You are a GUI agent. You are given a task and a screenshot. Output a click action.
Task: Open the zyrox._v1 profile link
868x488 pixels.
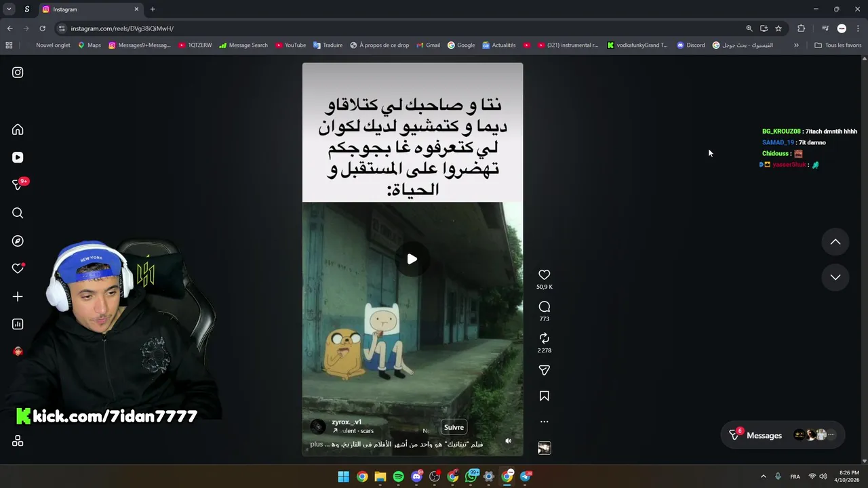click(347, 422)
